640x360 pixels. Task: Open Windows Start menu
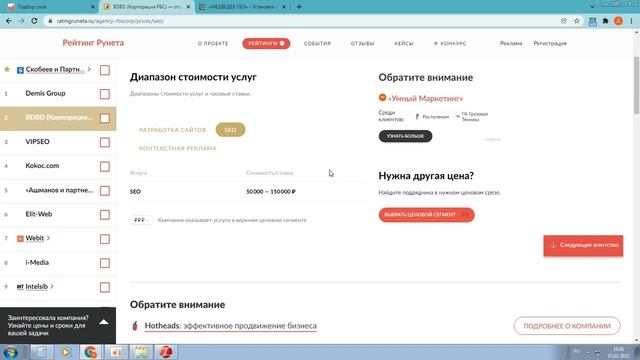10,352
